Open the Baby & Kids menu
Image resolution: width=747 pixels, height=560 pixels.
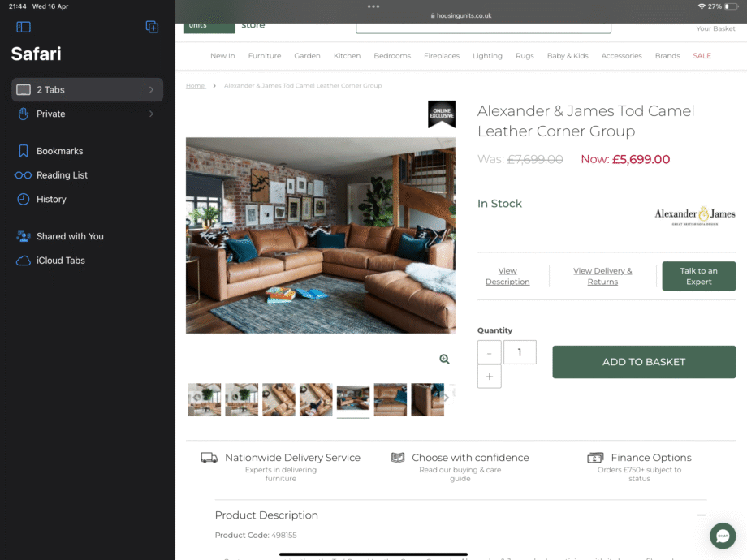coord(568,56)
